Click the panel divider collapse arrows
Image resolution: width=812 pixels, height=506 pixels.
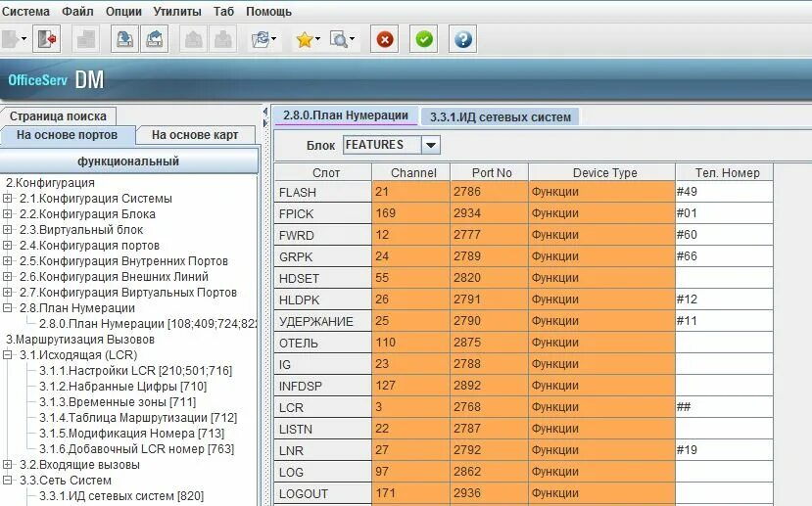tap(265, 116)
